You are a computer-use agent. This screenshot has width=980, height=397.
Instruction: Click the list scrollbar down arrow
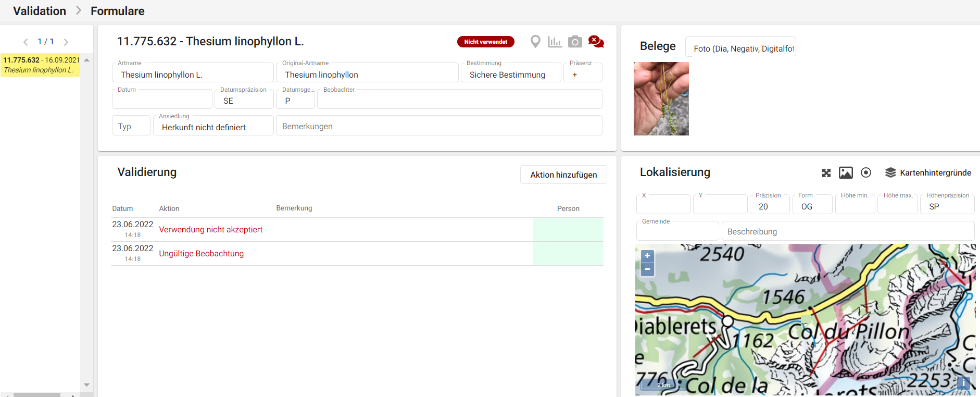tap(87, 385)
